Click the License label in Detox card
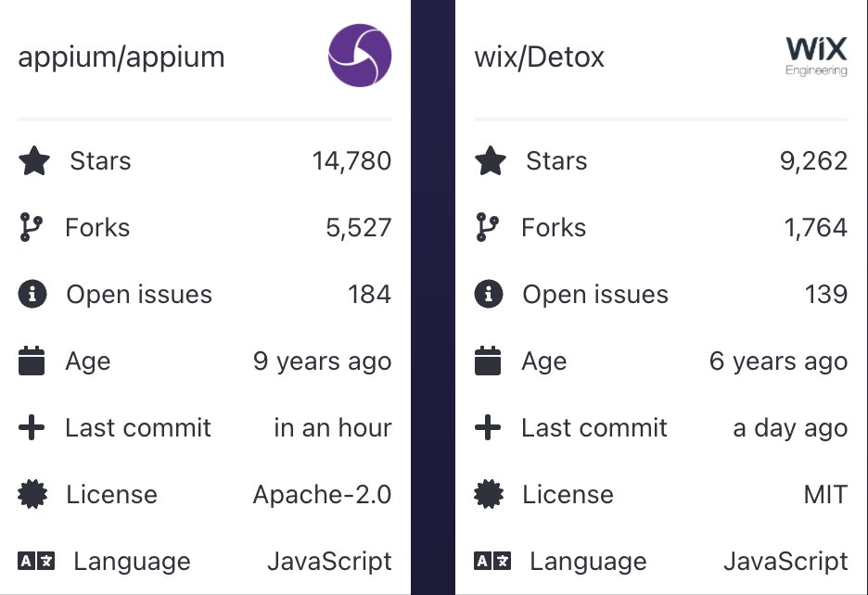This screenshot has height=595, width=868. click(568, 494)
